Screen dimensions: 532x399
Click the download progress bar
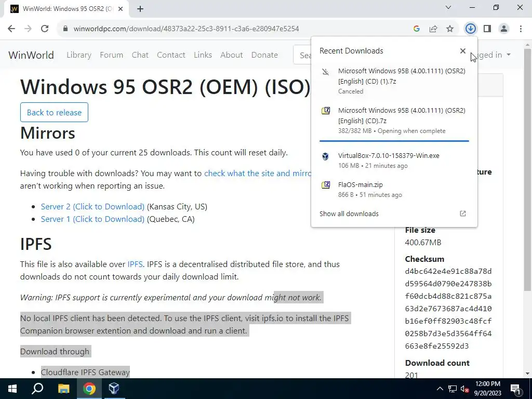coord(394,141)
